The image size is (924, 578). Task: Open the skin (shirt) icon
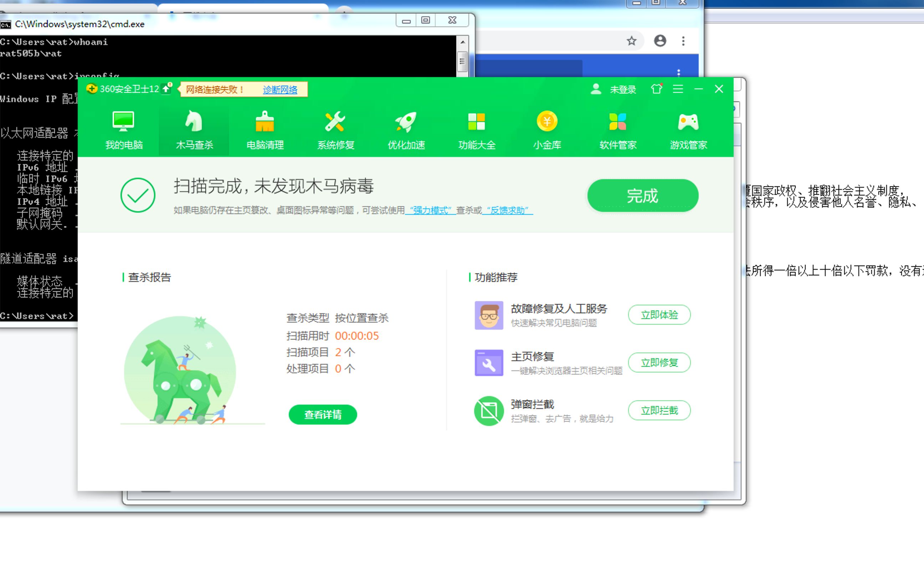[656, 89]
